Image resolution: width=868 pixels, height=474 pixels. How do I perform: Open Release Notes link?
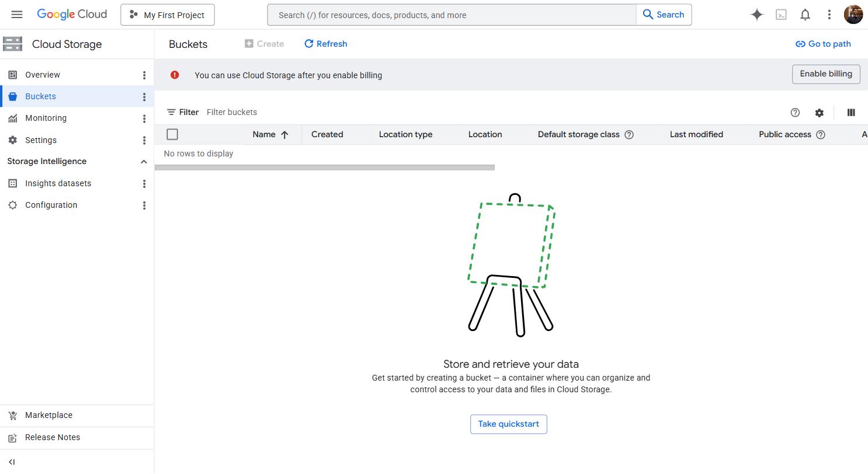(x=53, y=437)
